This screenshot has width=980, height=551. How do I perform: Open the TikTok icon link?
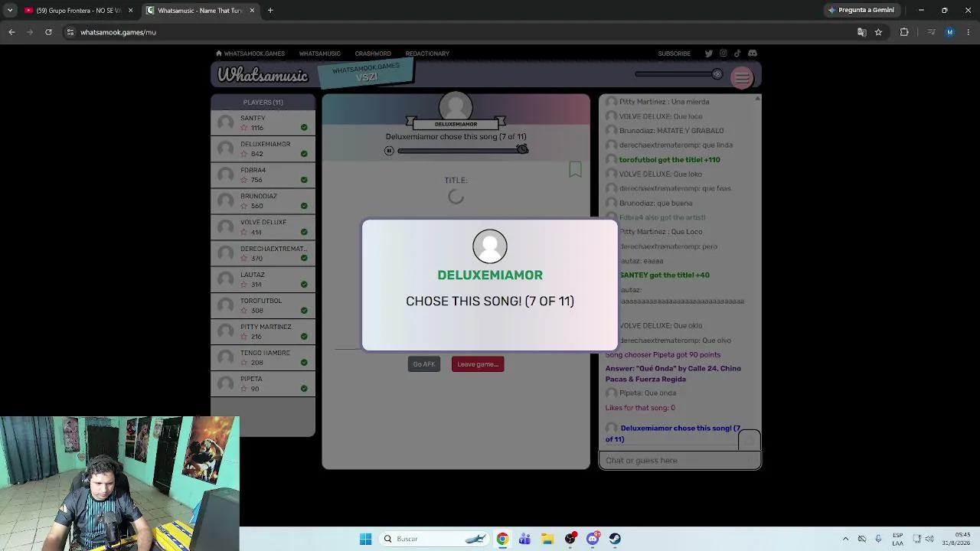click(737, 54)
